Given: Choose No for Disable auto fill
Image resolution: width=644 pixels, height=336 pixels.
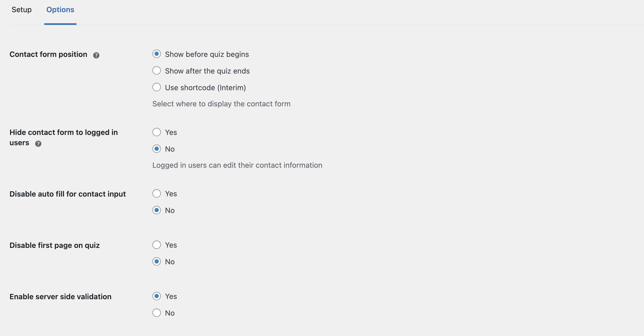Looking at the screenshot, I should tap(157, 210).
